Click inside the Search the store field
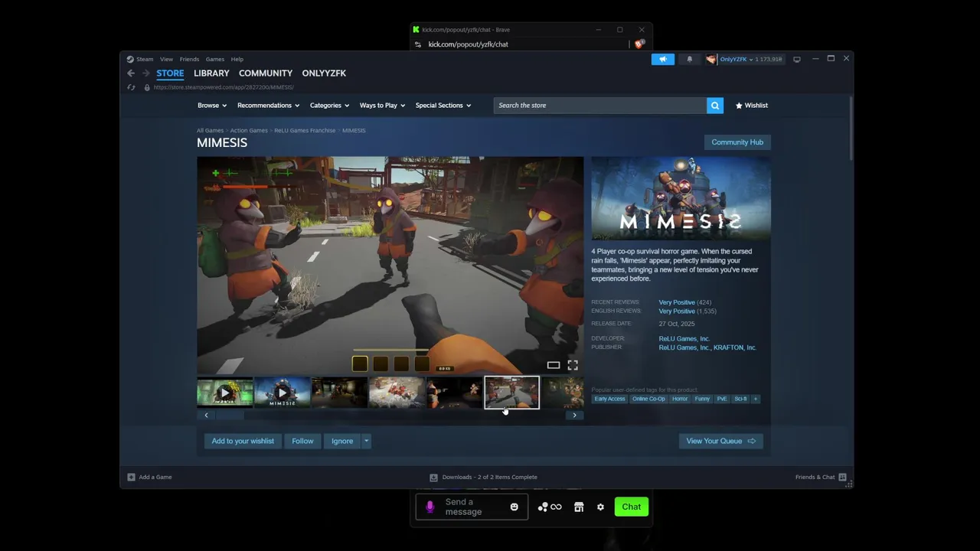Image resolution: width=980 pixels, height=551 pixels. tap(600, 106)
